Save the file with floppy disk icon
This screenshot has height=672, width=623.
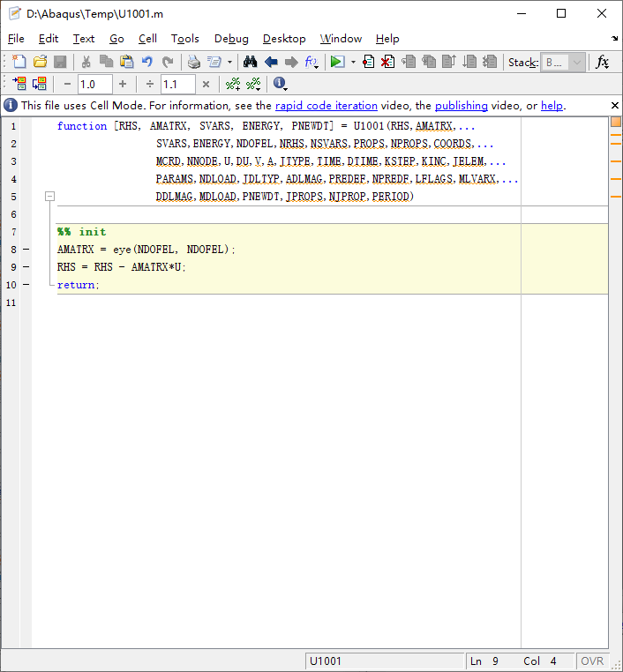click(60, 62)
